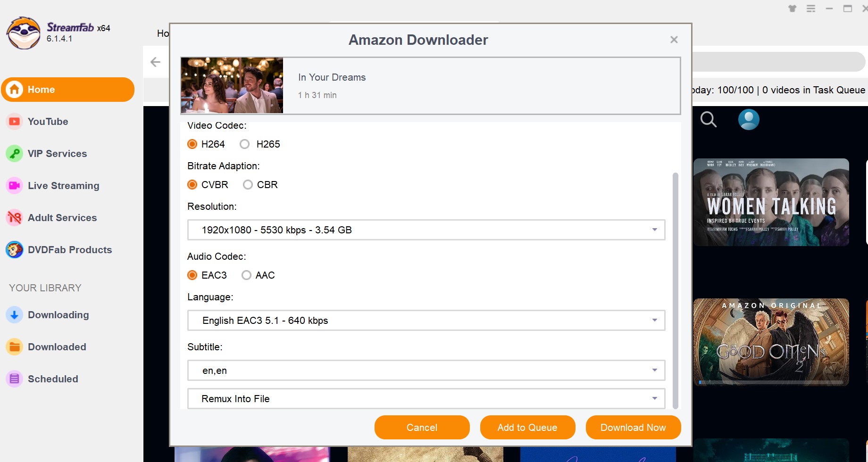Click Add to Queue button
The image size is (868, 462).
(527, 428)
